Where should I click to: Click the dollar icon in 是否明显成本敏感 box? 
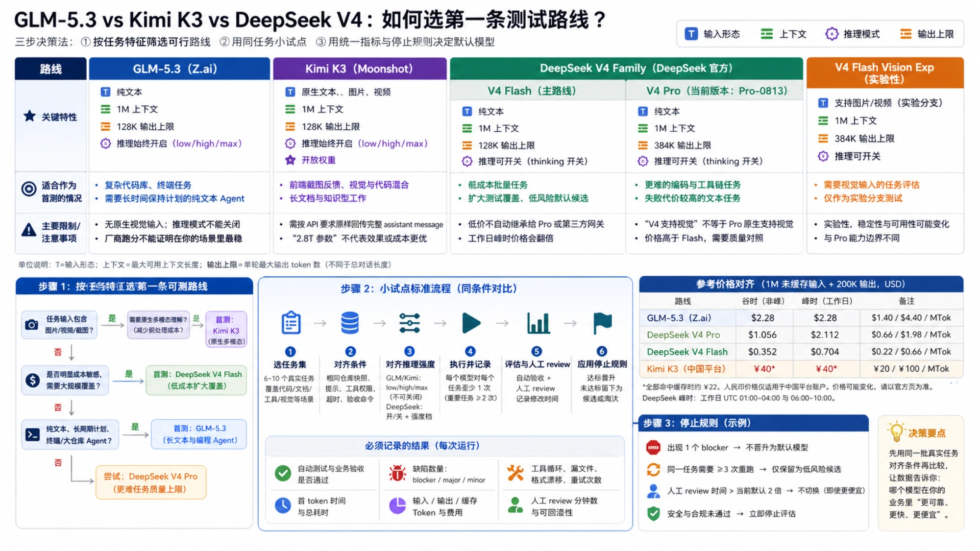32,380
